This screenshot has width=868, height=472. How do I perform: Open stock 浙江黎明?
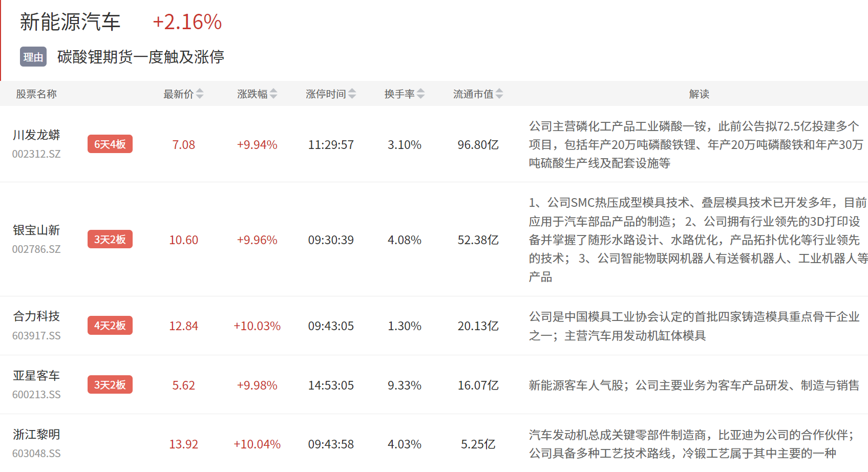pos(36,435)
